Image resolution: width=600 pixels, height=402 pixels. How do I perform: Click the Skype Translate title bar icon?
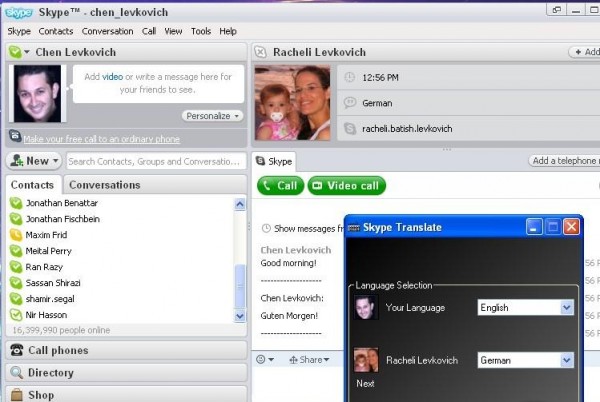click(x=354, y=228)
